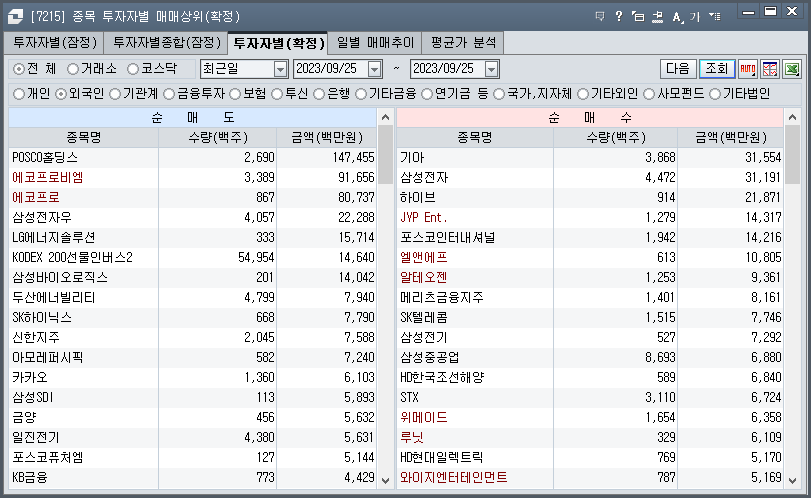Select the 개인 investor radio button
The image size is (811, 498).
point(19,94)
